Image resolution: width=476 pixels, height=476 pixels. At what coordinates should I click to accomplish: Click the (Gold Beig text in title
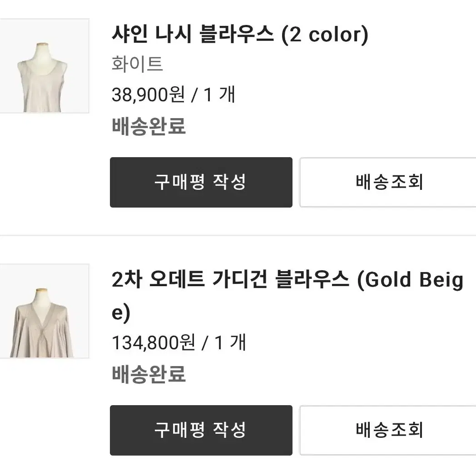411,280
